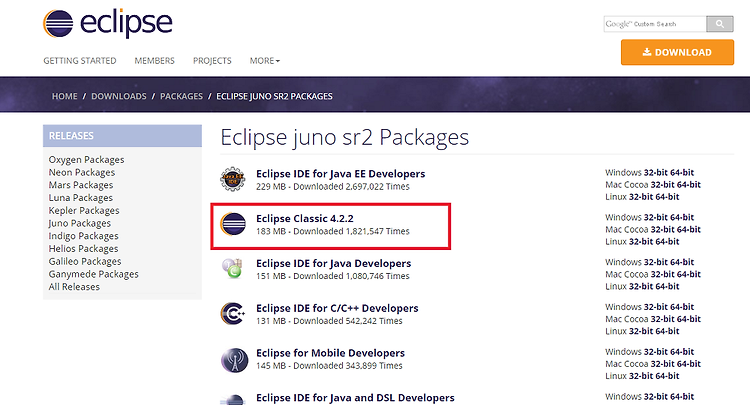The width and height of the screenshot is (750, 405).
Task: Go to DOWNLOADS breadcrumb link
Action: click(x=119, y=96)
